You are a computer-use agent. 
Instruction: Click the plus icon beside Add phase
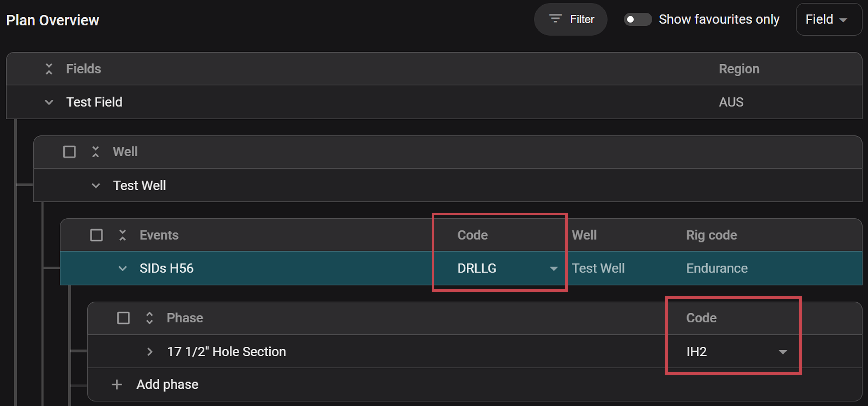(x=117, y=384)
